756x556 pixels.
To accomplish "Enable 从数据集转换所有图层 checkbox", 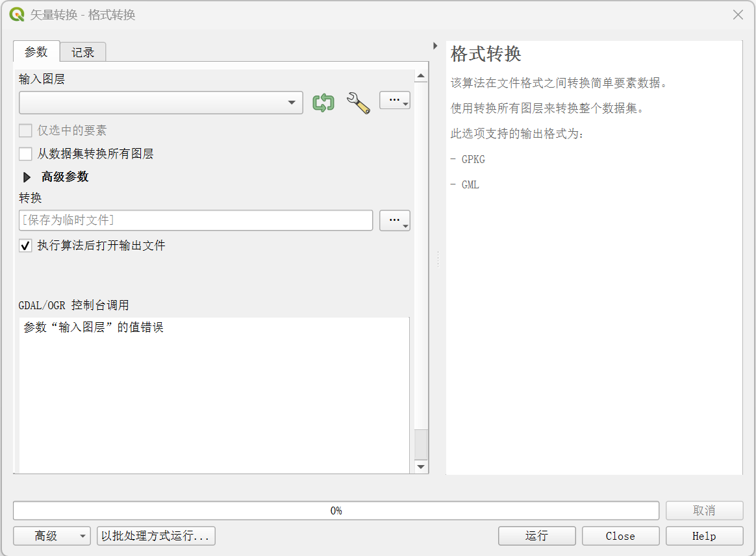I will coord(25,154).
